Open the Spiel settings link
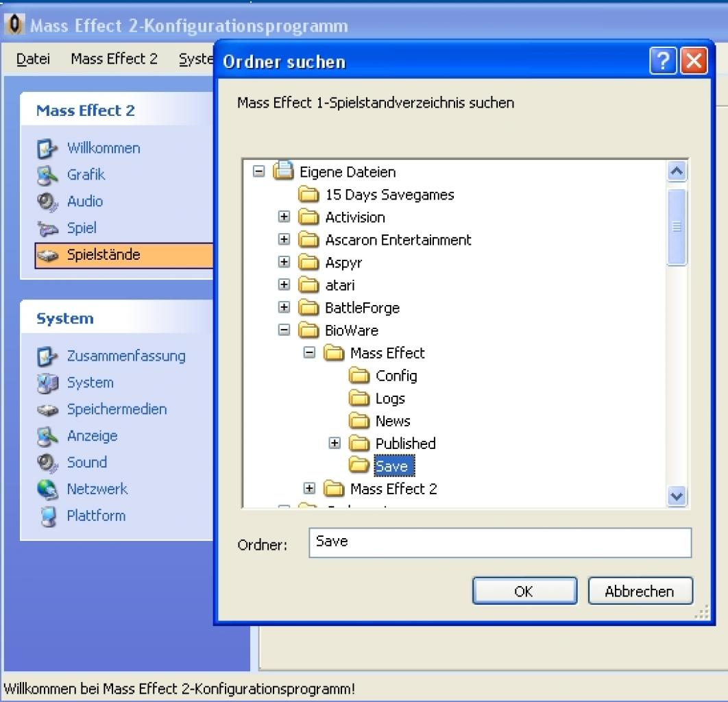The height and width of the screenshot is (702, 728). pos(82,228)
